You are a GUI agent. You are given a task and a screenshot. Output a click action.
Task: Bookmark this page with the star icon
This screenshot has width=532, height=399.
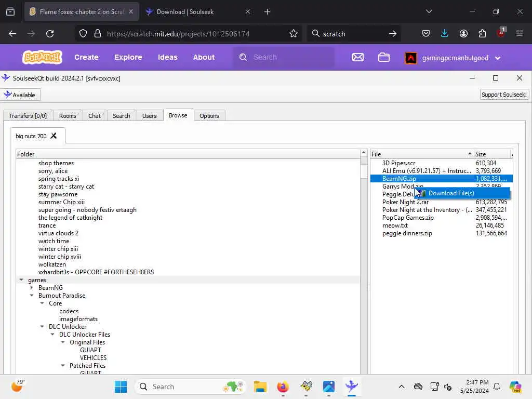294,34
